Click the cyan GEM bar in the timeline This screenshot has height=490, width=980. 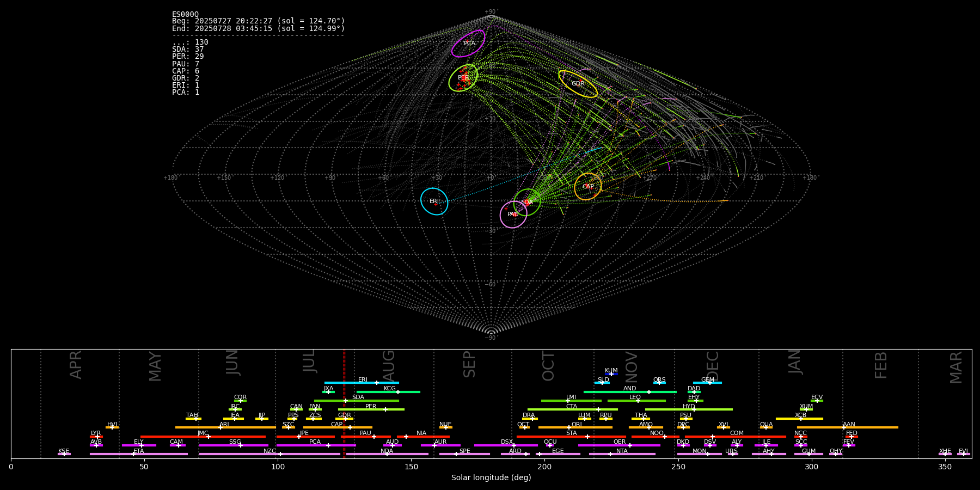707,383
